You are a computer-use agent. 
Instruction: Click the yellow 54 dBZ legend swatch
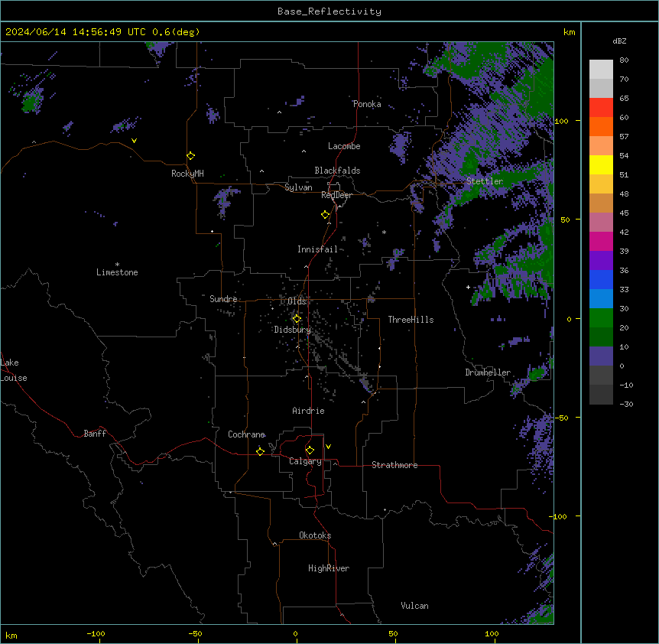click(x=601, y=164)
